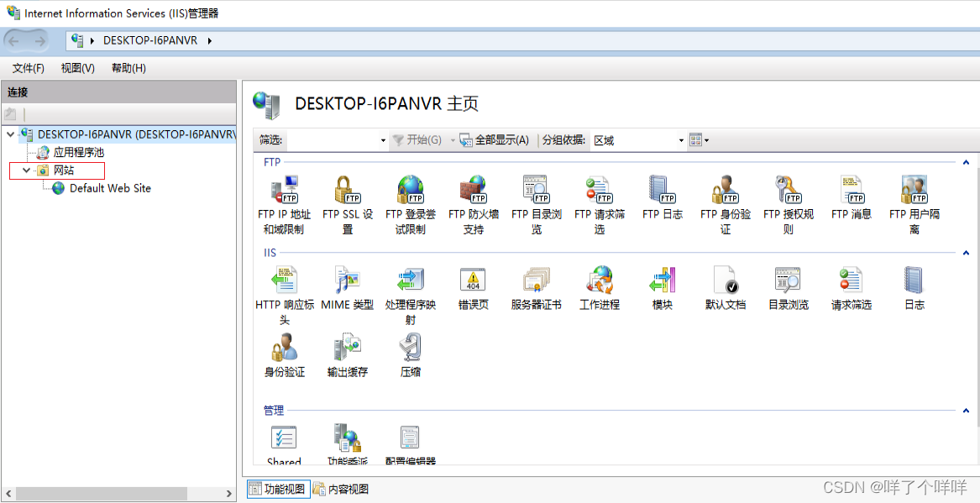The height and width of the screenshot is (503, 980).
Task: Open modules (模块) feature
Action: pos(663,289)
